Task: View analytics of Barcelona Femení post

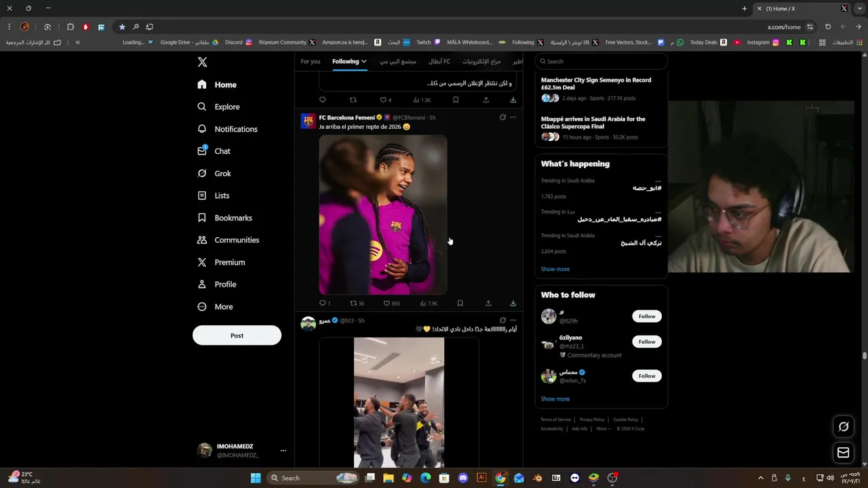Action: (429, 303)
